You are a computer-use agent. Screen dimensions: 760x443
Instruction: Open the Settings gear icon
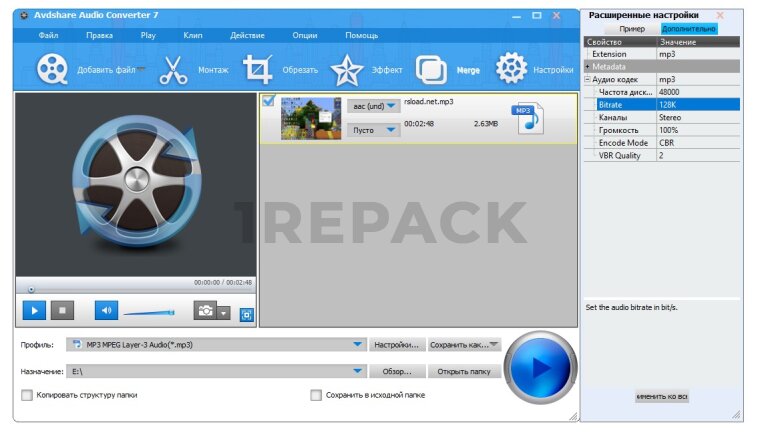[511, 69]
